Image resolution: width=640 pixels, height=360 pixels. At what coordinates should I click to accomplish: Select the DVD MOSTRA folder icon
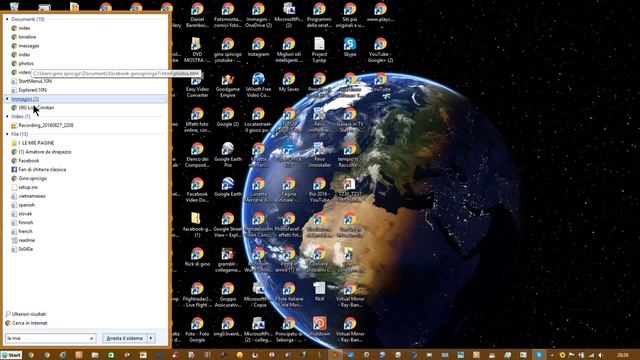pyautogui.click(x=197, y=50)
